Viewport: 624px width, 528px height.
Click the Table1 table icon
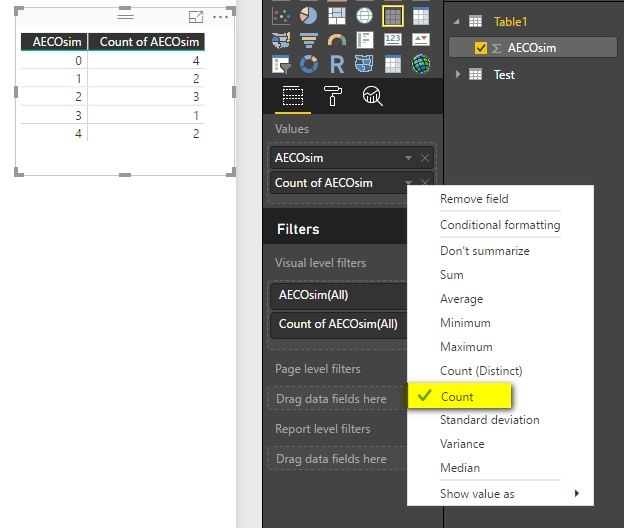(476, 21)
